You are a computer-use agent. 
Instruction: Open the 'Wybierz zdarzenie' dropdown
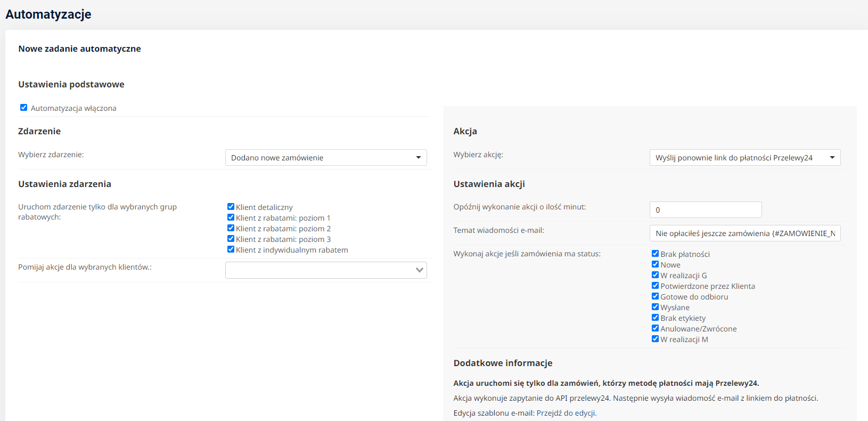click(x=325, y=158)
